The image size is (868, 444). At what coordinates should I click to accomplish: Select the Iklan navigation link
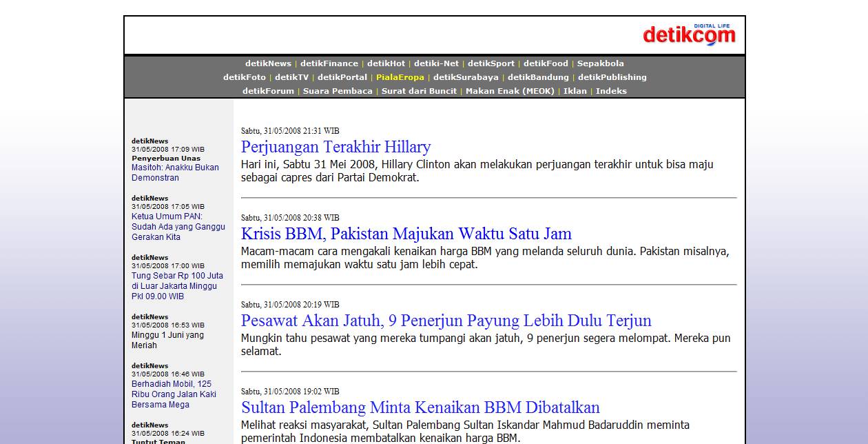click(575, 91)
